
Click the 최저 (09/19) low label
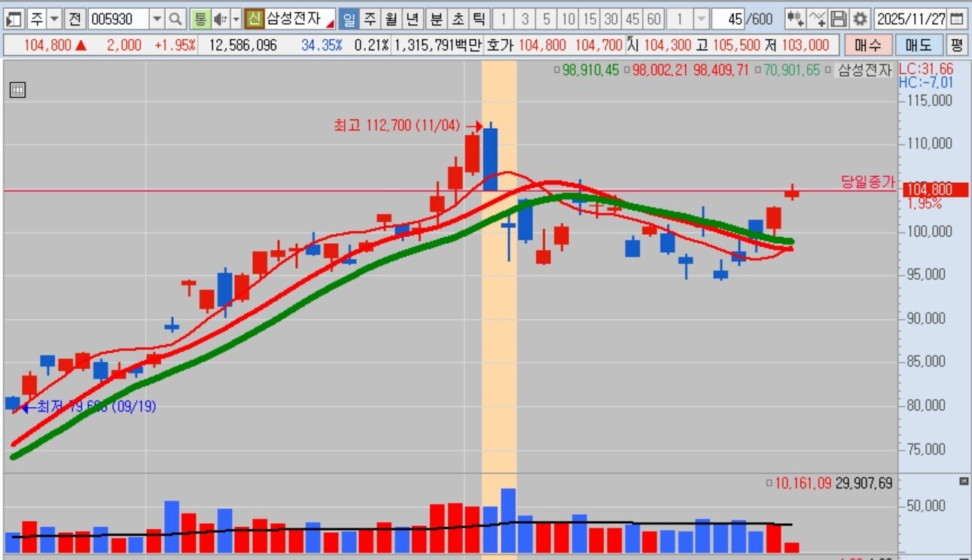pos(96,407)
